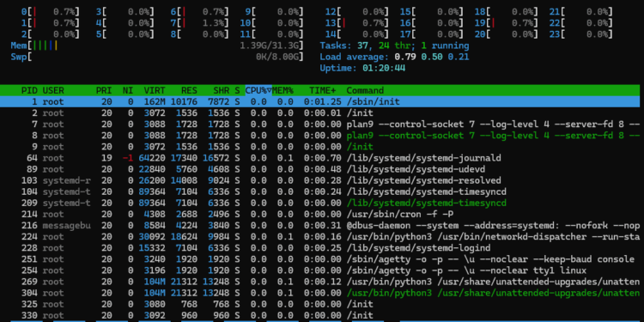644x322 pixels.
Task: Click the 0K/8.00G swap value
Action: (277, 57)
